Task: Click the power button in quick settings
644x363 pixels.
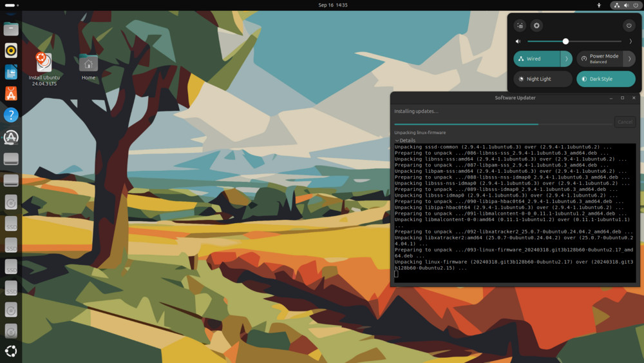Action: pos(629,26)
